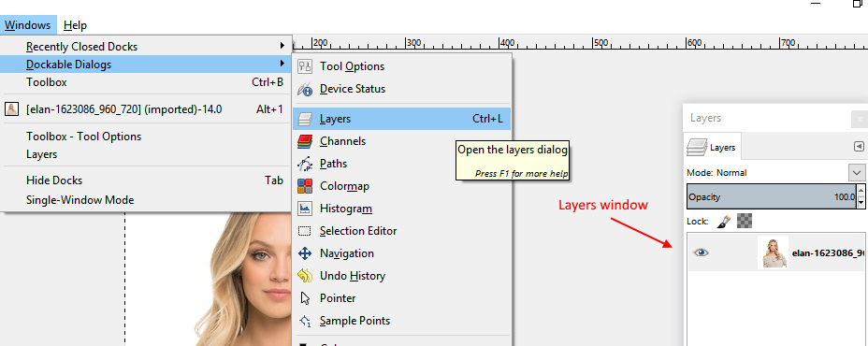Viewport: 868px width, 346px height.
Task: Open Paths dialog
Action: (x=402, y=164)
